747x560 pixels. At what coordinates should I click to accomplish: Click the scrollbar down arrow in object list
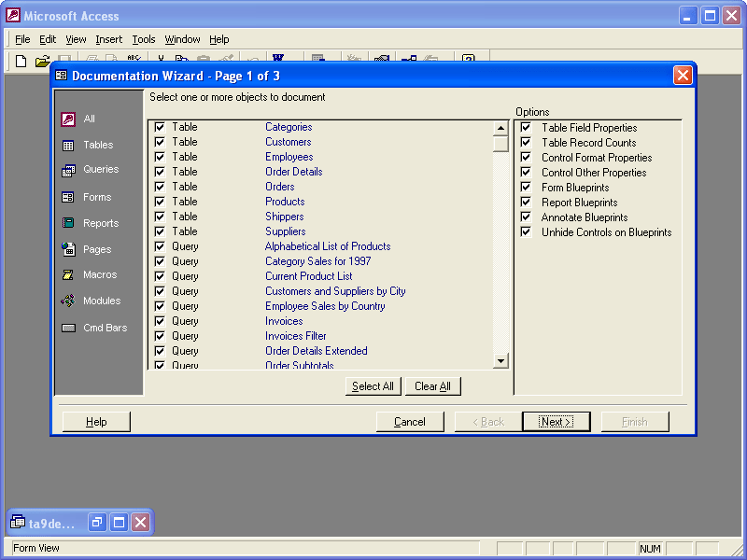(x=500, y=359)
